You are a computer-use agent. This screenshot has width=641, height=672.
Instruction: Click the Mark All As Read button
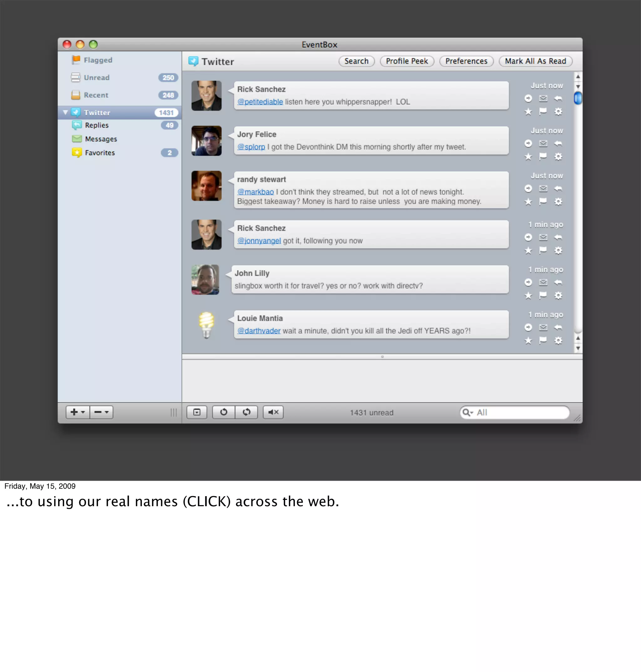pyautogui.click(x=535, y=61)
